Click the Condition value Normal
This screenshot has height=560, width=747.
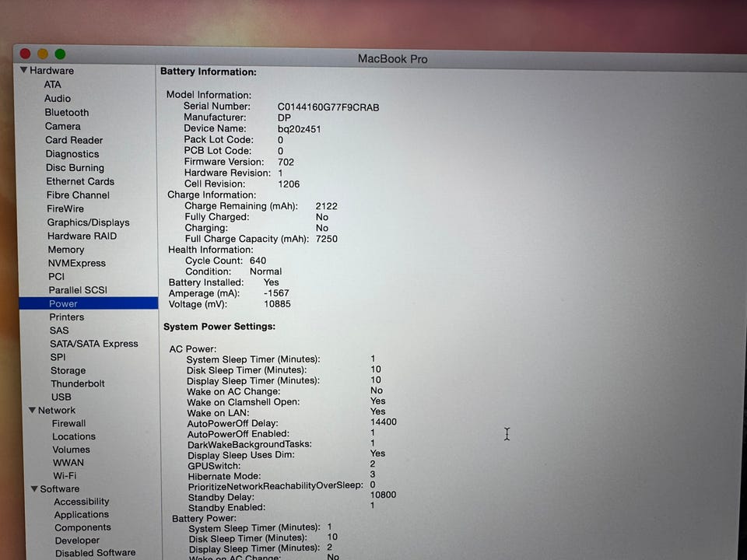(x=266, y=271)
